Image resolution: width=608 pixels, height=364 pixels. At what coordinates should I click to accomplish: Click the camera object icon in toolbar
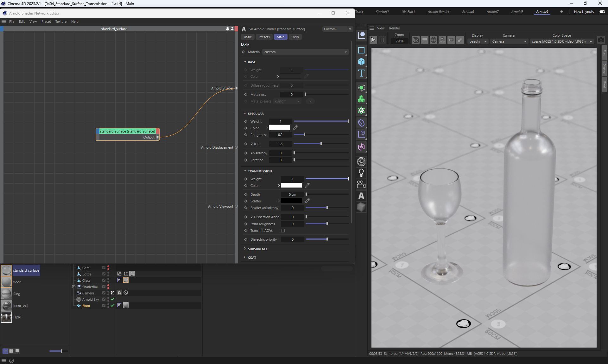(x=361, y=184)
